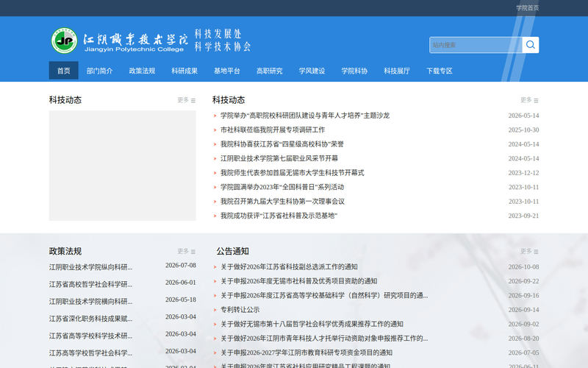Click the gray 科技动态 image placeholder
This screenshot has height=368, width=588.
[x=122, y=165]
